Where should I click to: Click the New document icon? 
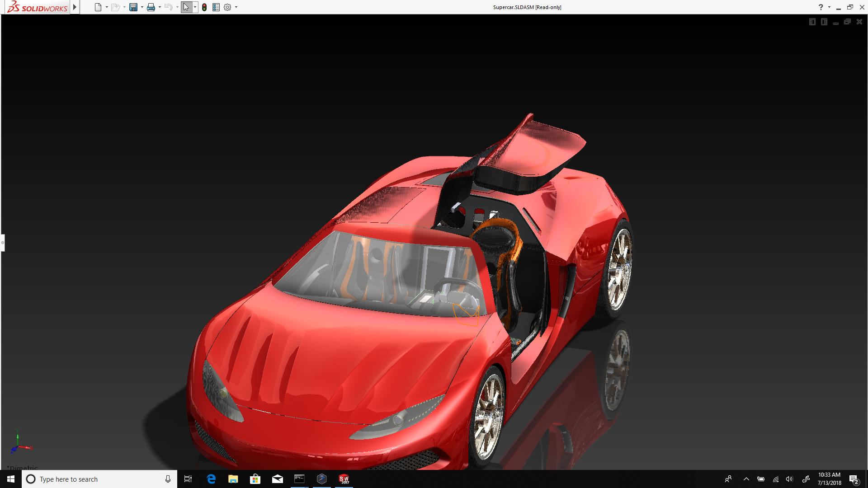tap(98, 7)
